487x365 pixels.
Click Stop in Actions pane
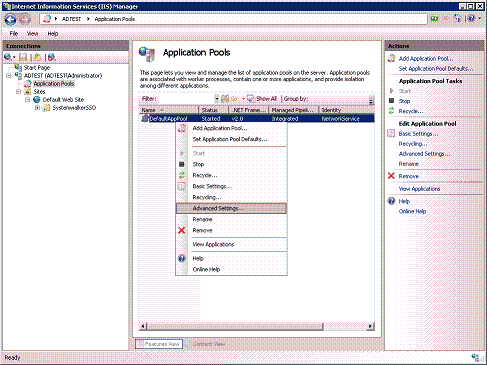tap(404, 101)
